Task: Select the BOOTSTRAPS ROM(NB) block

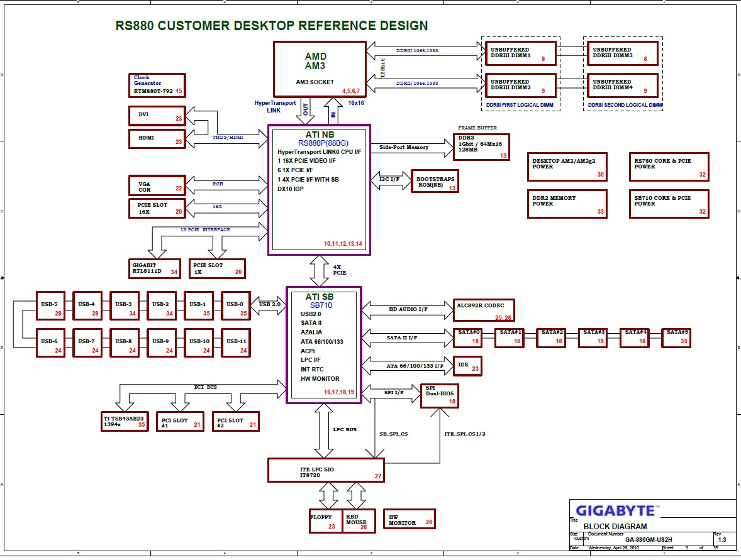Action: click(x=435, y=182)
